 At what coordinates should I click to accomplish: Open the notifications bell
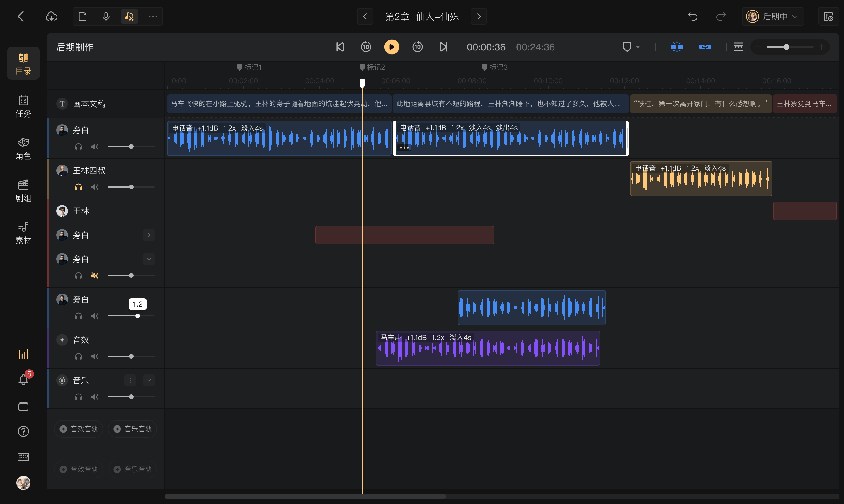point(23,379)
